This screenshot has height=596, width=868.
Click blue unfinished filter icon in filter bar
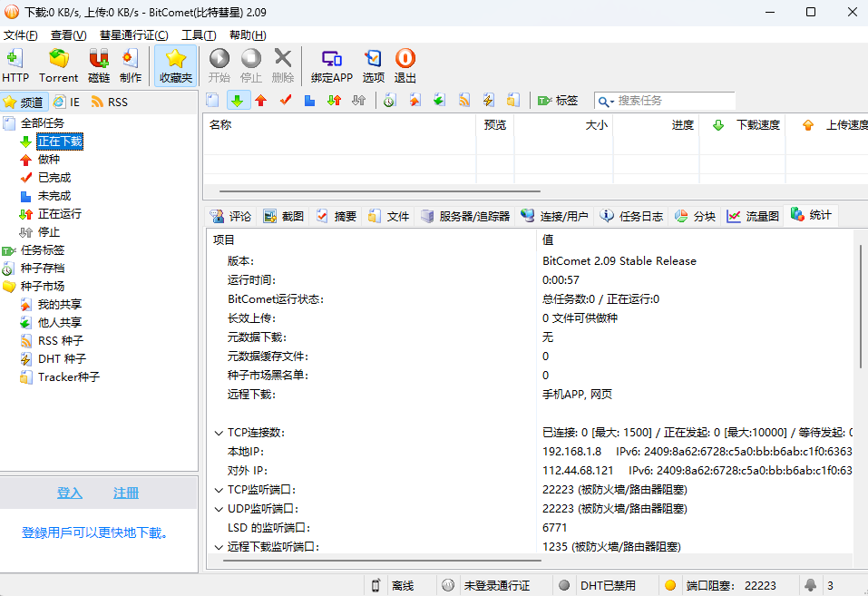point(309,101)
